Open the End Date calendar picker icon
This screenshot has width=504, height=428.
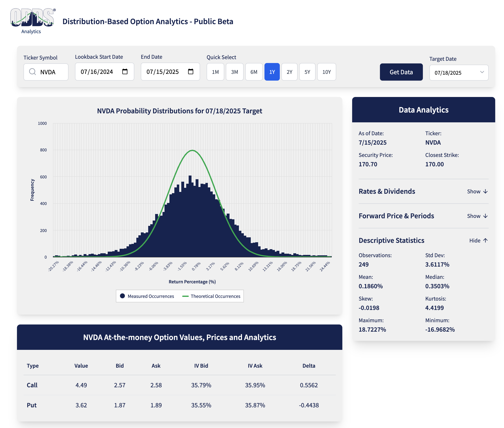click(190, 72)
